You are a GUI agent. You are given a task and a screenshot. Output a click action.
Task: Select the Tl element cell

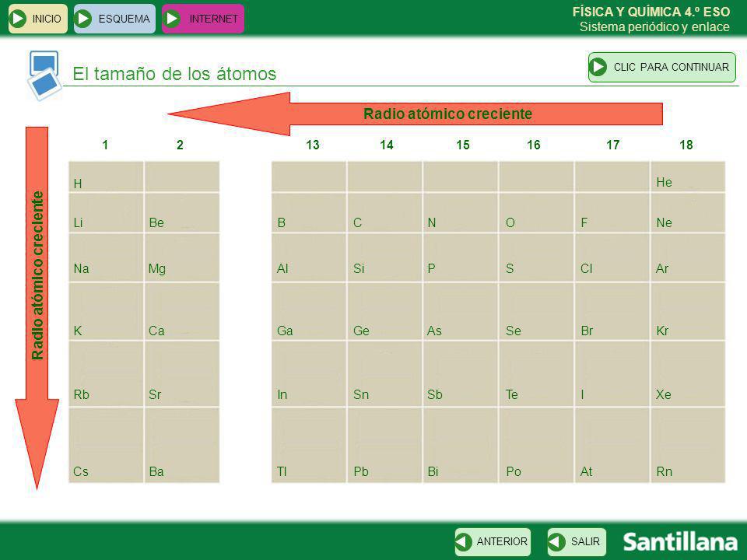[x=309, y=445]
